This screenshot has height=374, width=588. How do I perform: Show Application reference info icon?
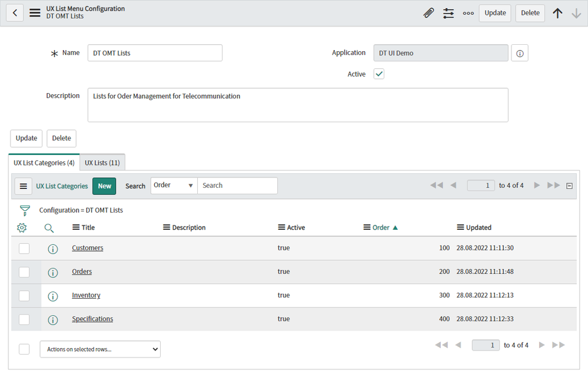(x=520, y=53)
